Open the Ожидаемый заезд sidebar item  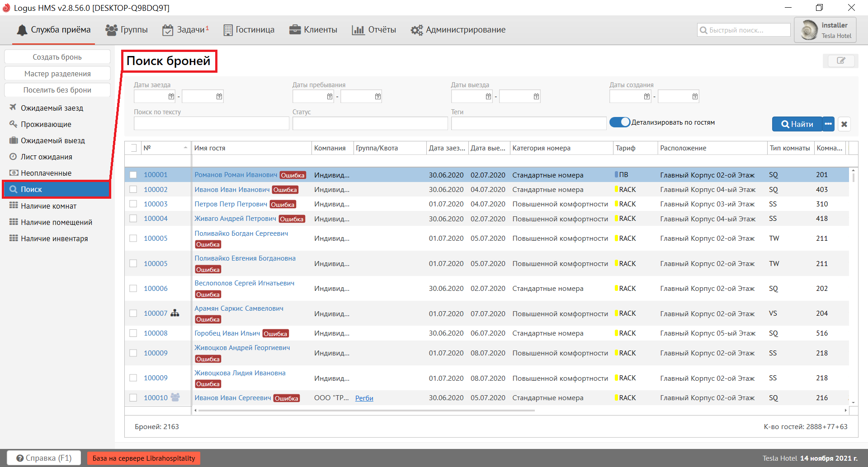point(52,108)
